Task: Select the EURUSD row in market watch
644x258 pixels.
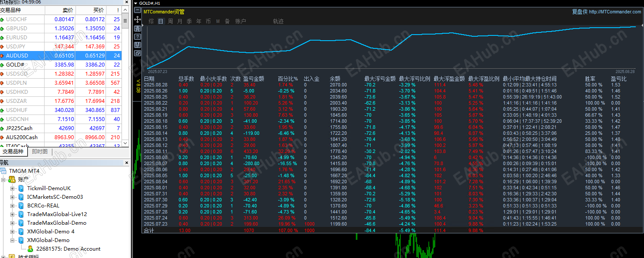Action: (x=61, y=38)
